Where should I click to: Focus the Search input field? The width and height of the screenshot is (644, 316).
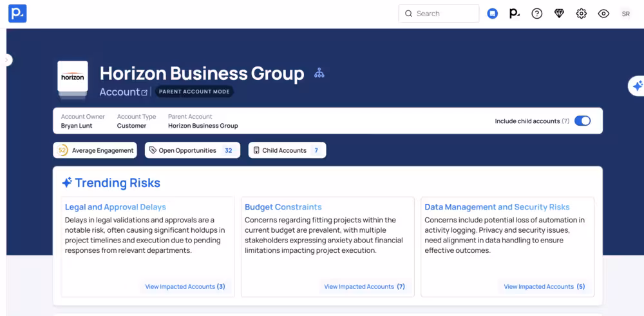[x=439, y=14]
